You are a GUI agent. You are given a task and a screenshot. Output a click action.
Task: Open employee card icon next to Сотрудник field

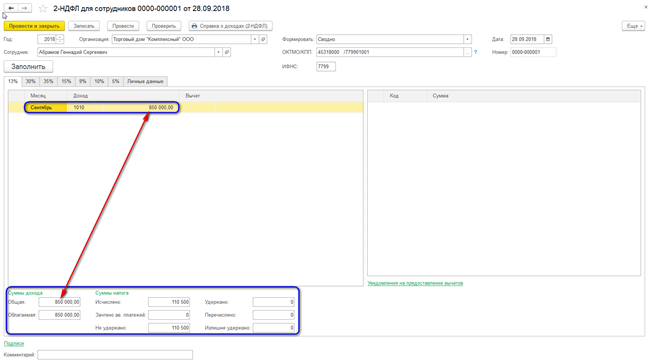pos(227,52)
